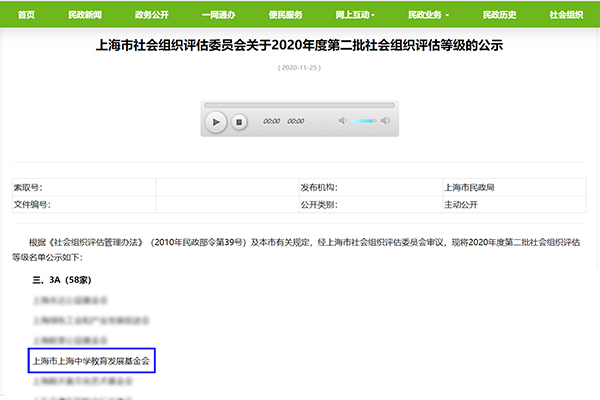Click the 三、3A (58家) heading
Viewport: 600px width, 400px height.
(x=62, y=280)
